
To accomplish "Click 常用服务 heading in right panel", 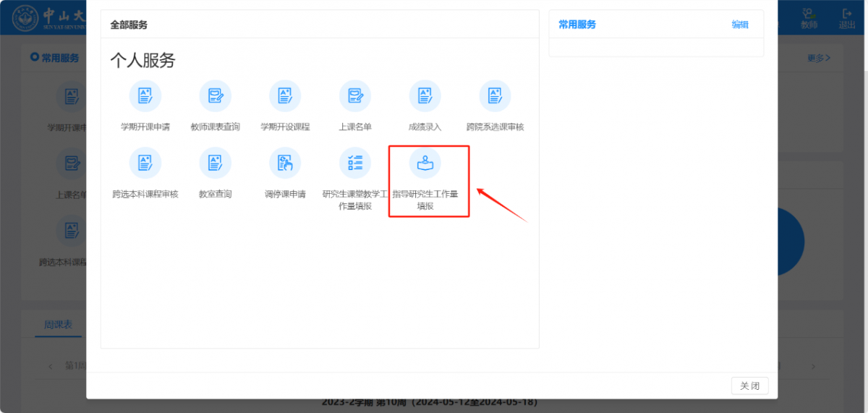I will pos(577,25).
